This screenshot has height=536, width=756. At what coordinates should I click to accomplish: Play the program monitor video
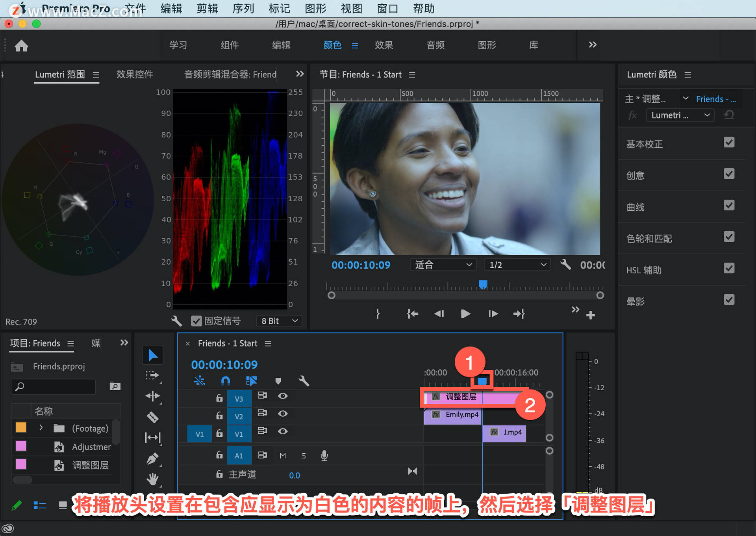pos(465,313)
